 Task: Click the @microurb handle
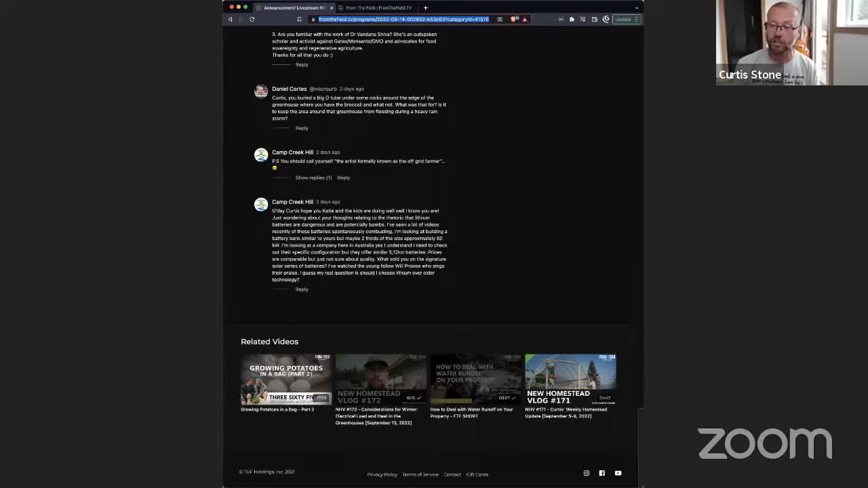[323, 89]
